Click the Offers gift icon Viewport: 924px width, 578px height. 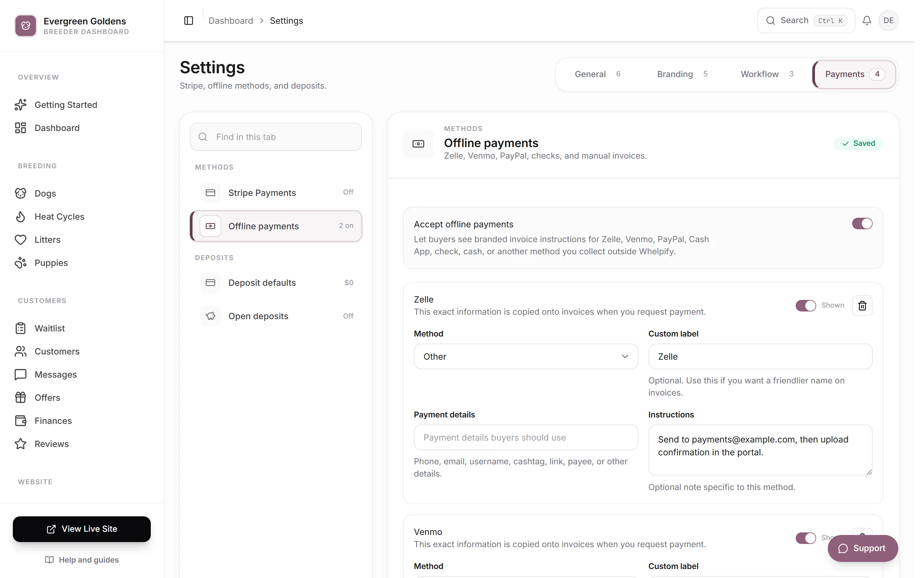click(21, 398)
